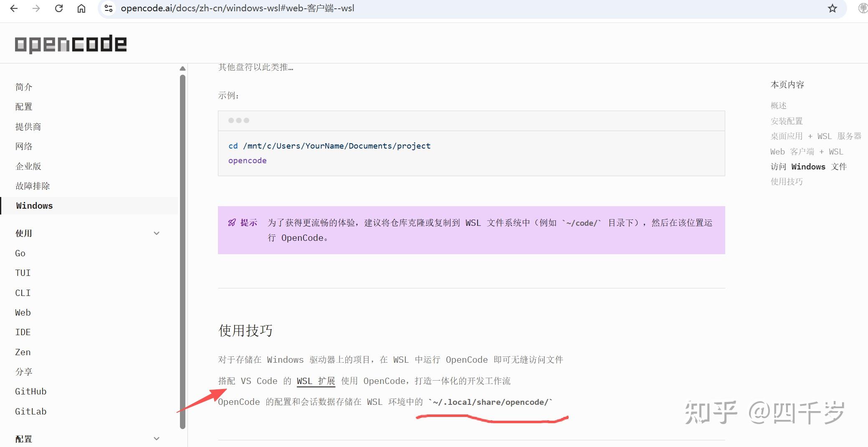Open the CLI sidebar page
The width and height of the screenshot is (868, 447).
point(23,293)
